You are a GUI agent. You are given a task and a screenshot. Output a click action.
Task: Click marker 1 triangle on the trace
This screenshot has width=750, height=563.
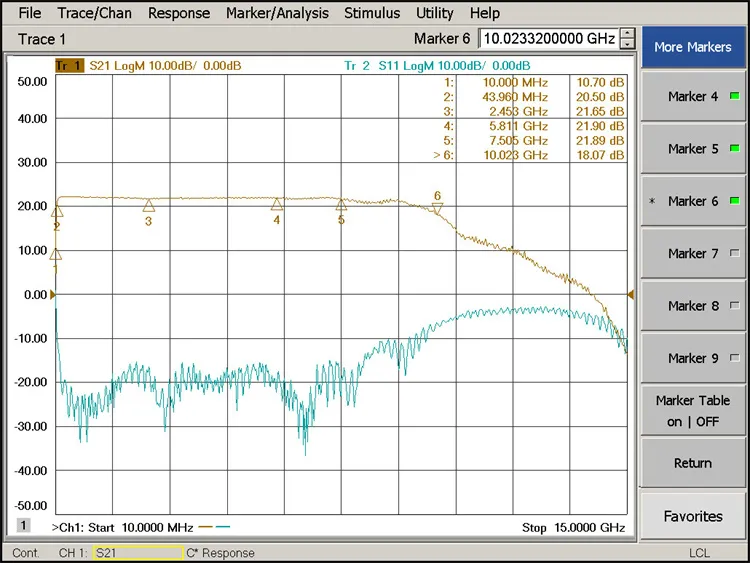56,254
